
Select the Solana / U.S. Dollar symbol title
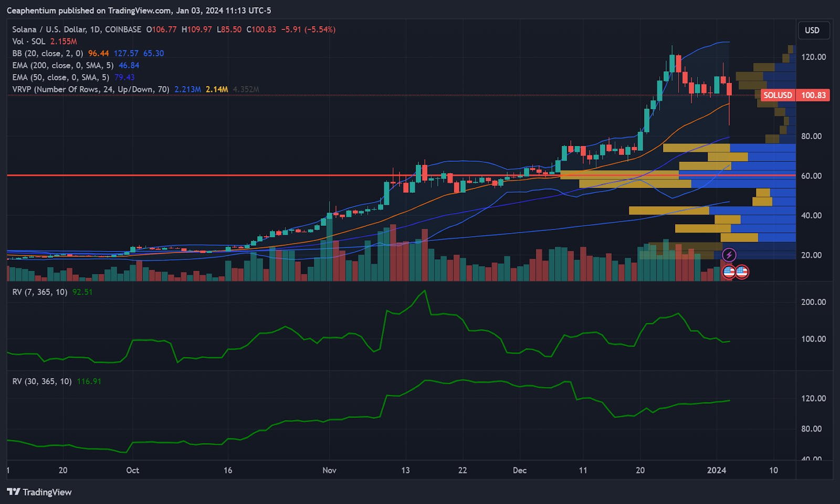tap(77, 29)
